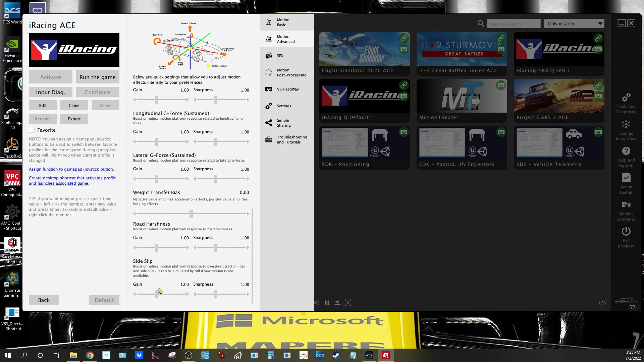Click the Weight Transfer Bias slider handle

tap(191, 214)
